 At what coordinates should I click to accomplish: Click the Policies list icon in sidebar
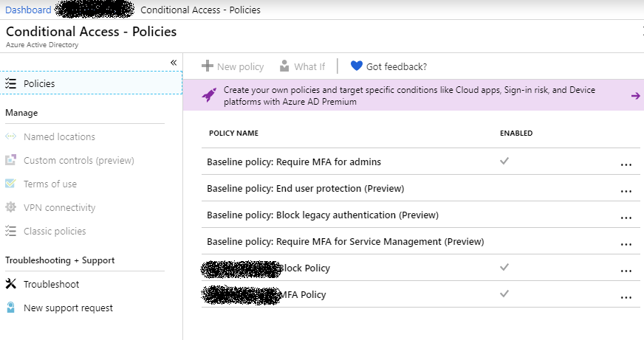pos(10,83)
